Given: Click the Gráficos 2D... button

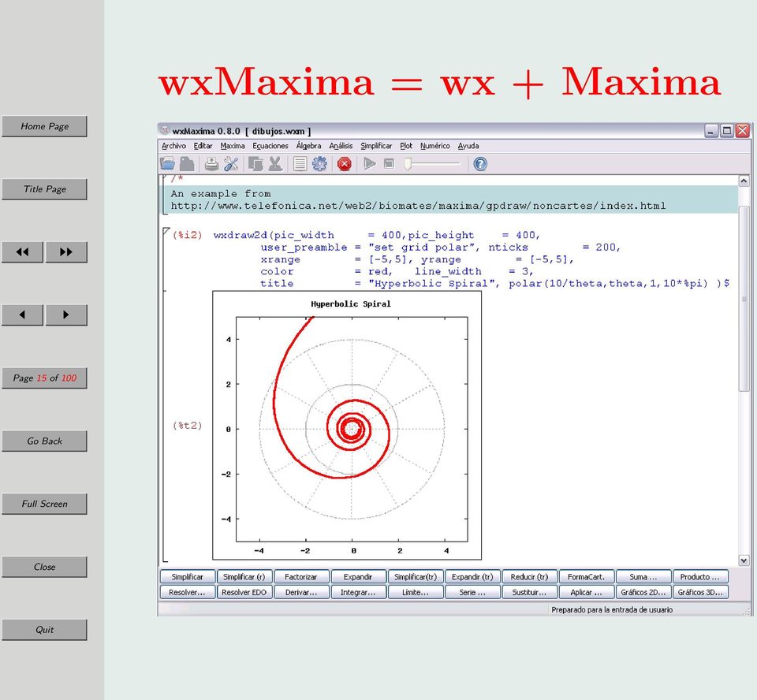Looking at the screenshot, I should coord(643,592).
